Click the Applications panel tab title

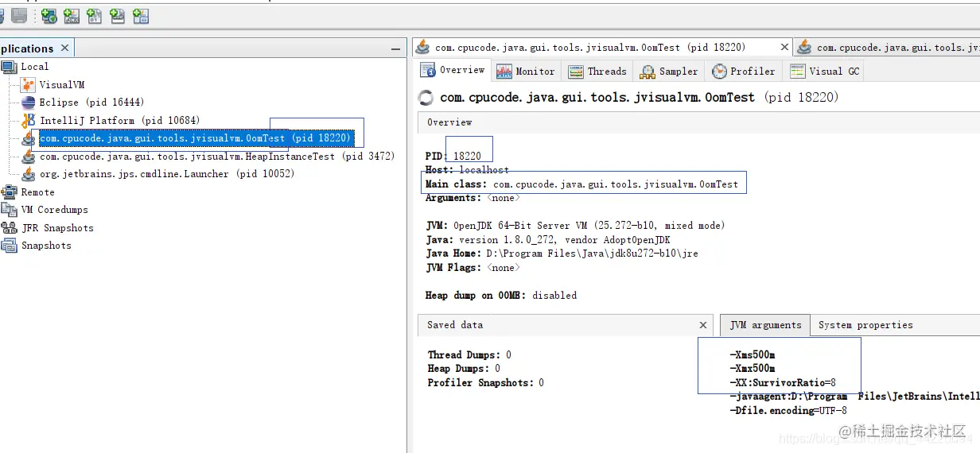[x=27, y=48]
